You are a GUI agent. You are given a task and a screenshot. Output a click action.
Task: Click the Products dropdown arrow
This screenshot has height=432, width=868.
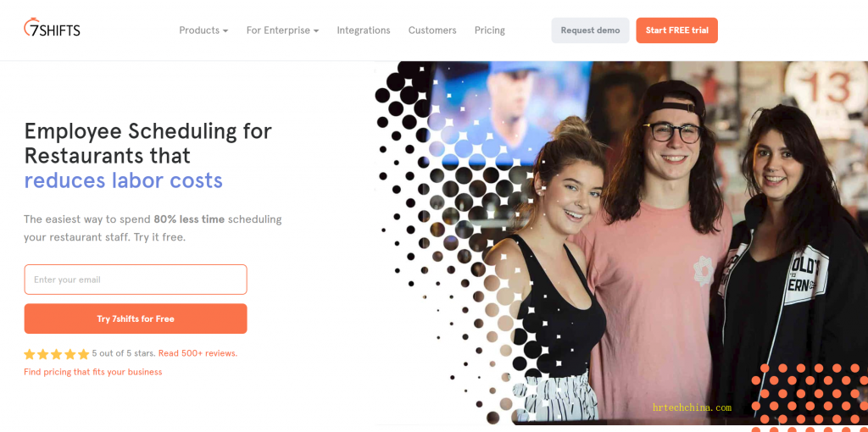click(225, 31)
